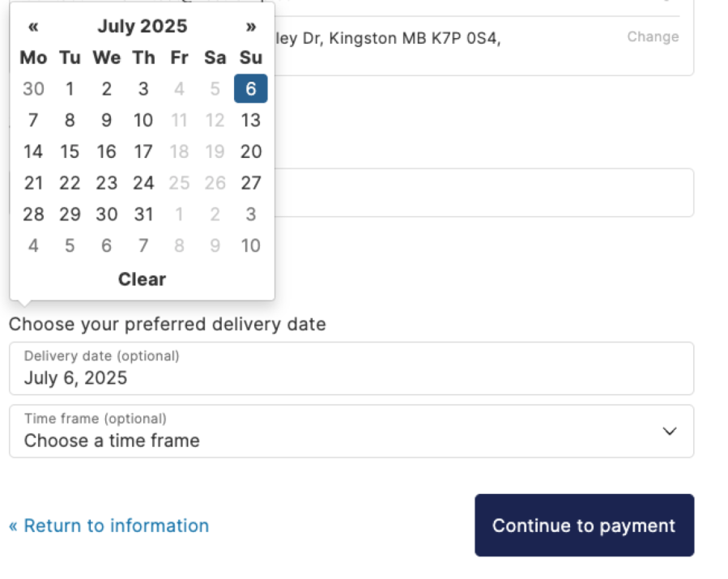Select July 28 in the calendar
The height and width of the screenshot is (579, 728).
pos(33,215)
